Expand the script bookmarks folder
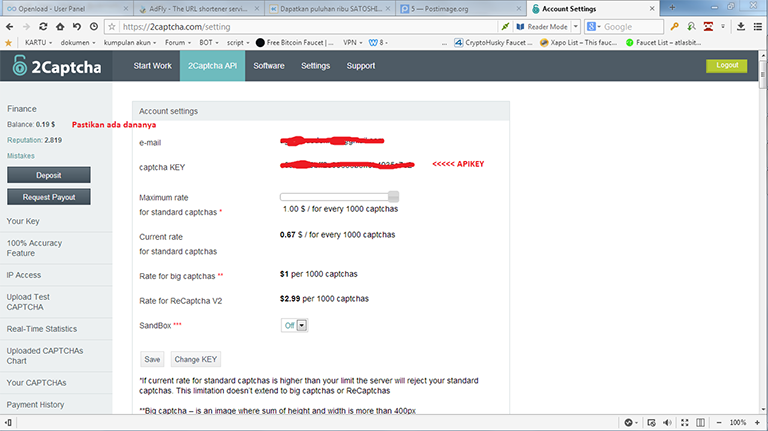This screenshot has width=768, height=431. click(238, 43)
